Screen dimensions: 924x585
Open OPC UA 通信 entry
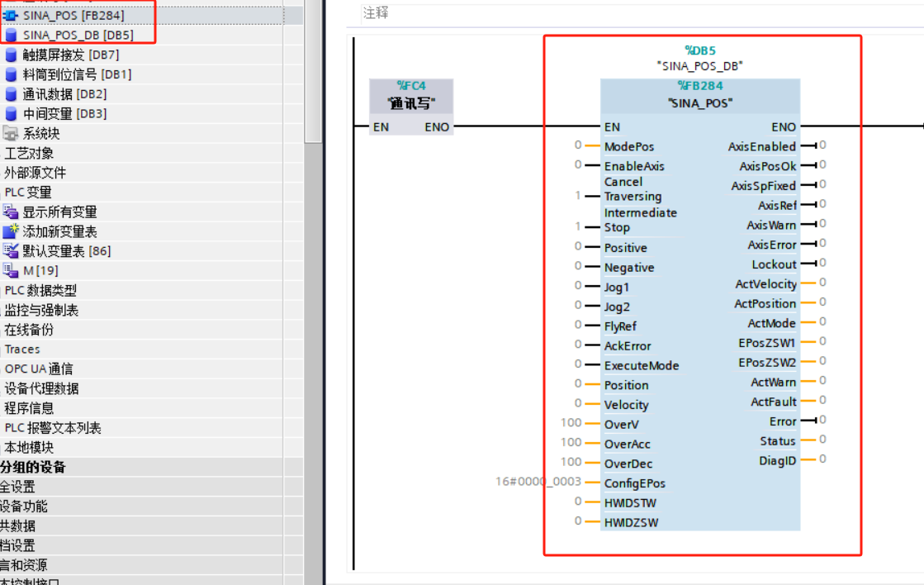coord(39,369)
